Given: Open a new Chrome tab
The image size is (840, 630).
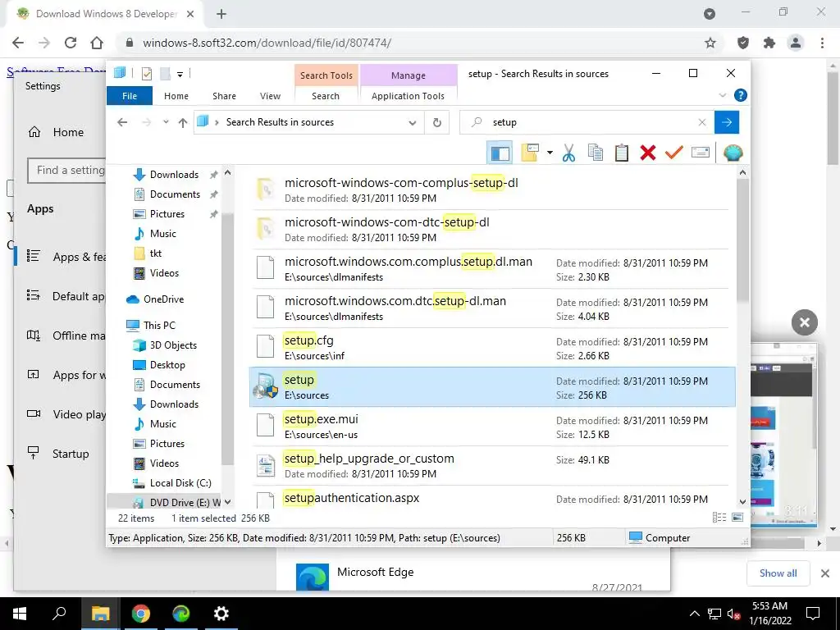Looking at the screenshot, I should (x=221, y=15).
